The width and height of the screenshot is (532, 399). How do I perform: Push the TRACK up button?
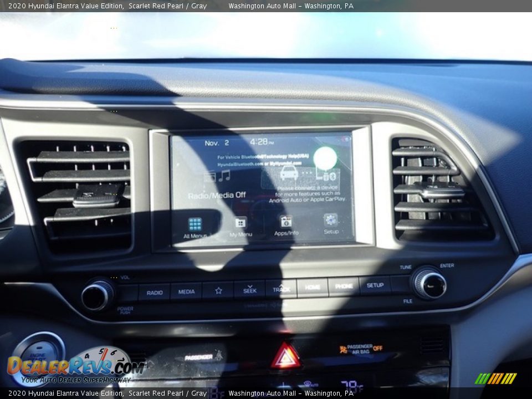click(x=282, y=288)
